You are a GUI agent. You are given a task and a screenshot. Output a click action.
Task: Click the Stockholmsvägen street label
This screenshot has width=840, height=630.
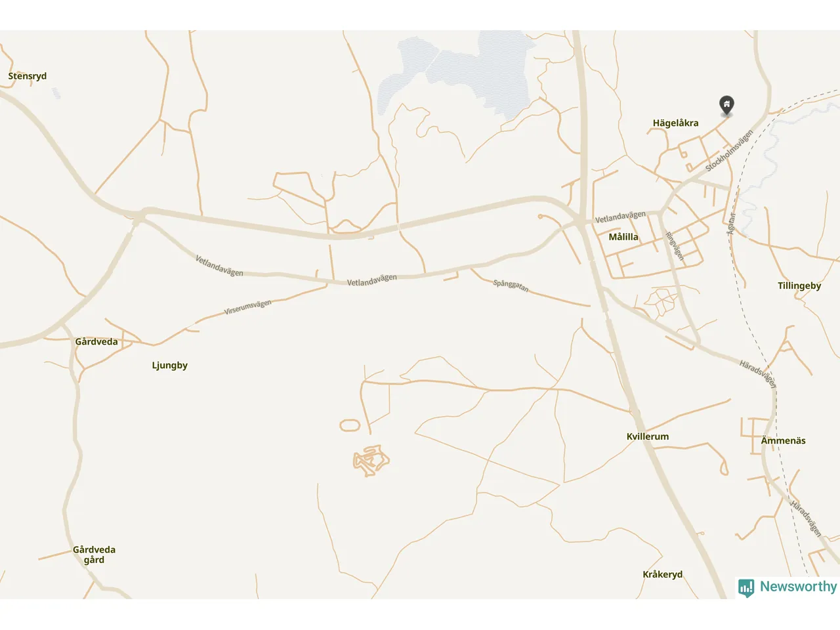pyautogui.click(x=729, y=150)
